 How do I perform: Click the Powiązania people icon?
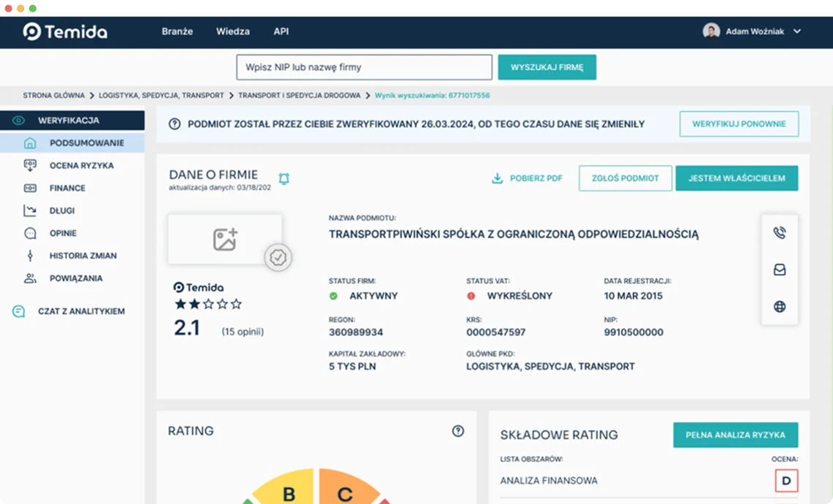pyautogui.click(x=30, y=278)
